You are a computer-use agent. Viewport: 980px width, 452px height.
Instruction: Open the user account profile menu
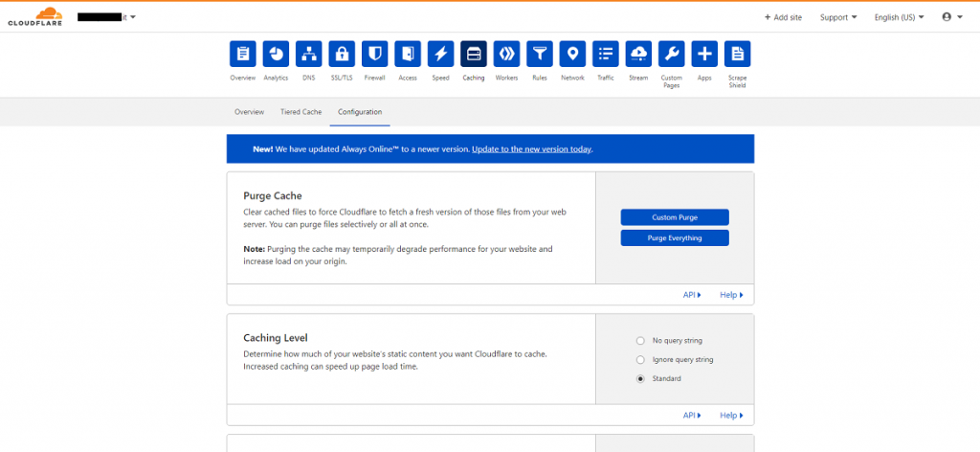pyautogui.click(x=952, y=17)
